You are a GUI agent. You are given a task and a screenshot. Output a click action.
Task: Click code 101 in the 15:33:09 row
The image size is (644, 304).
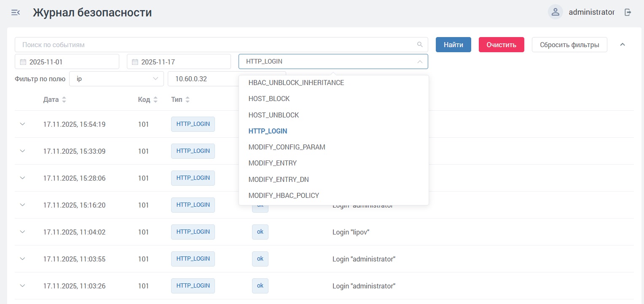[x=143, y=151]
